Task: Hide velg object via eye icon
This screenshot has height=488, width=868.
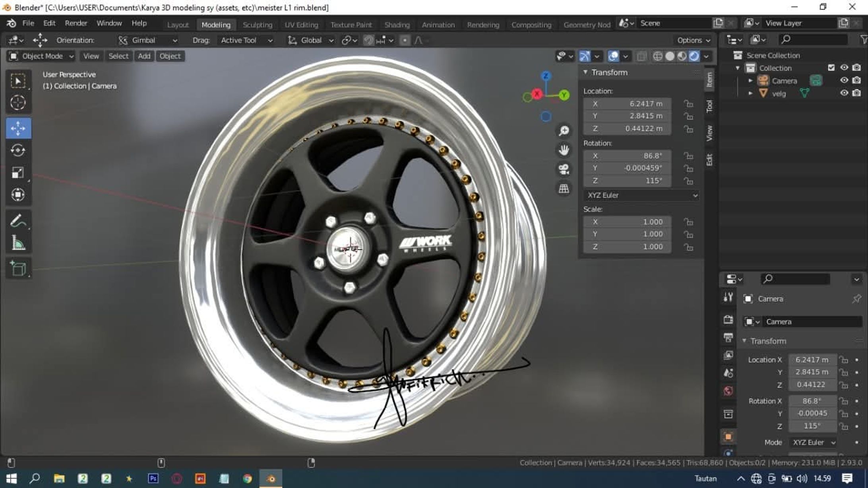Action: 844,93
